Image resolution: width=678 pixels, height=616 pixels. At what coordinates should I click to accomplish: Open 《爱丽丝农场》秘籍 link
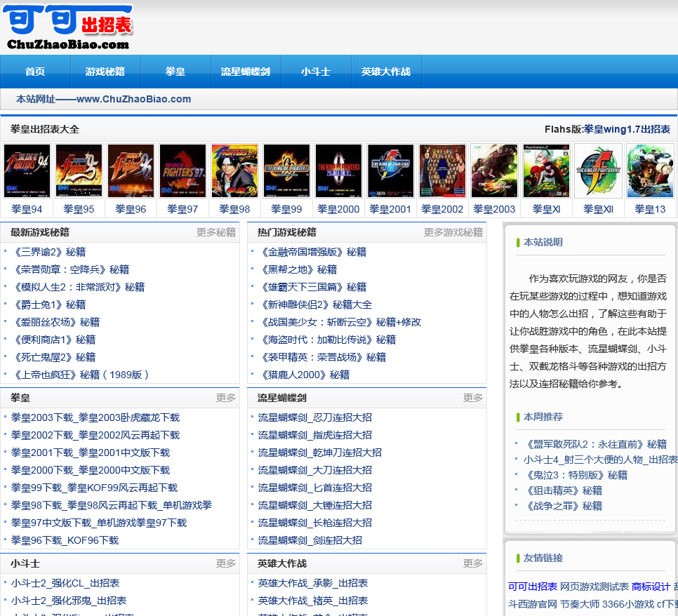point(55,322)
